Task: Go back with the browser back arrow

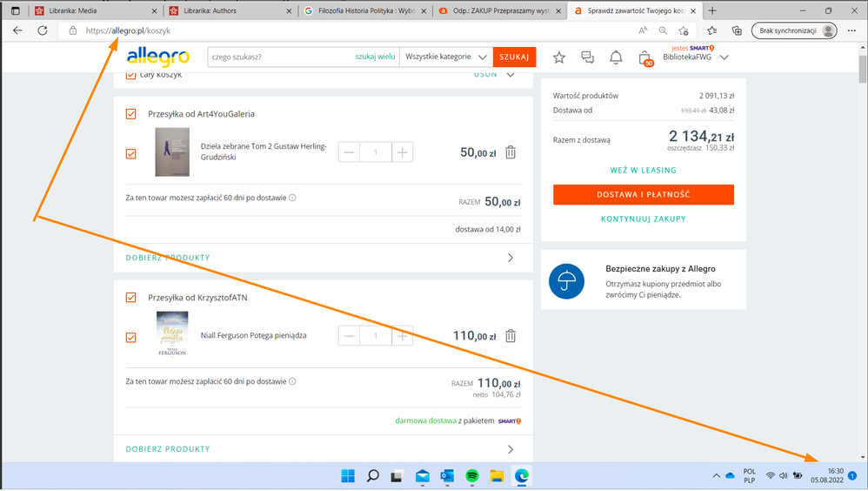Action: point(17,30)
